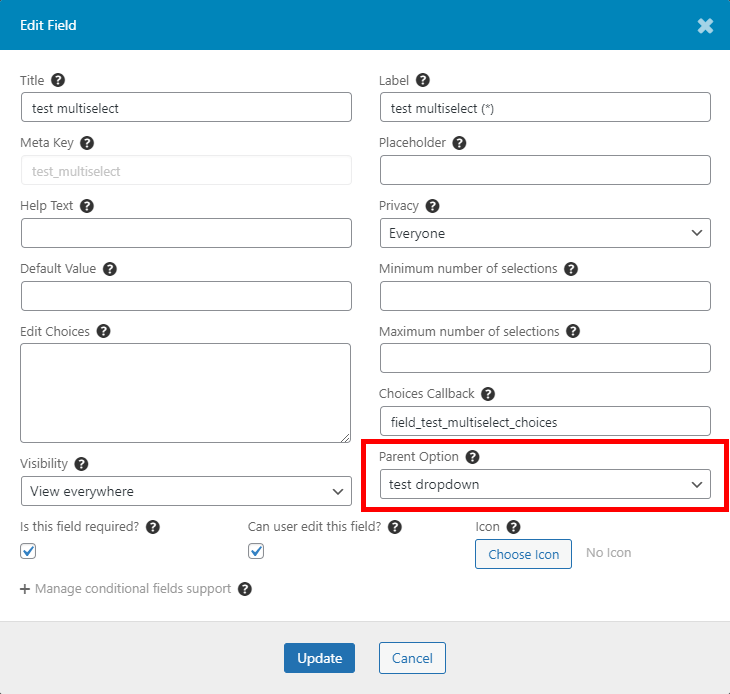Screen dimensions: 730x694
Task: Uncheck the Can user edit this field checkbox
Action: coord(256,551)
